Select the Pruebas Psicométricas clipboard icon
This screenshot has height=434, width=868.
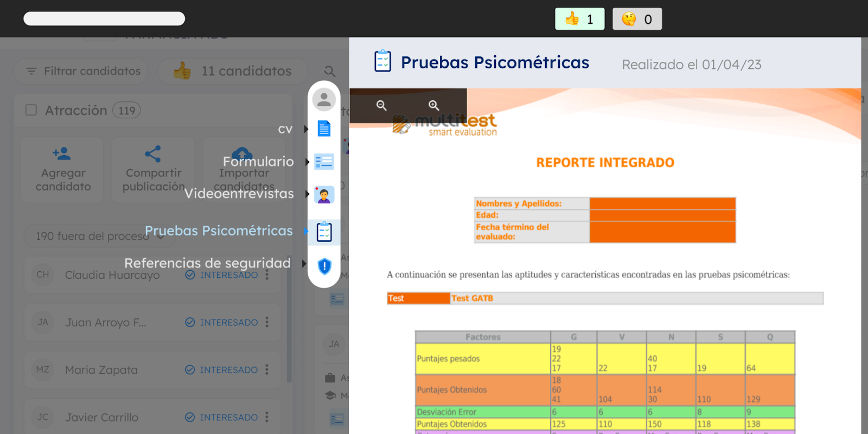tap(324, 232)
